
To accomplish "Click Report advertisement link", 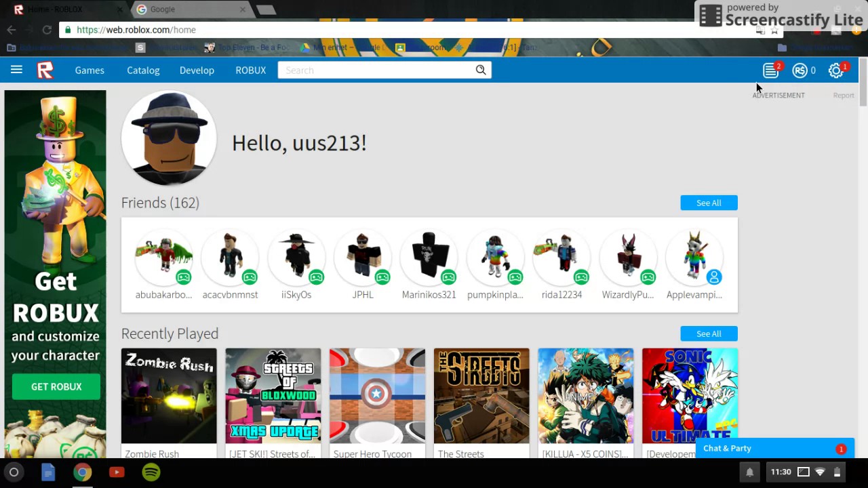I will point(844,96).
